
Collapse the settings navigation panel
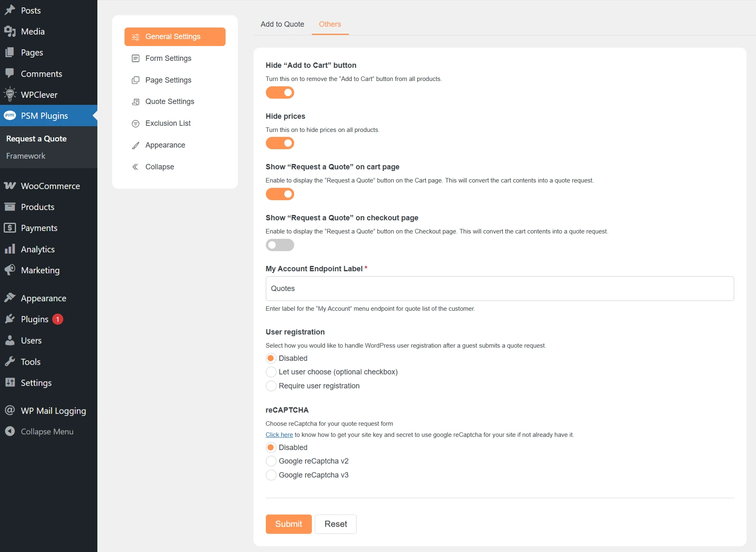coord(159,167)
